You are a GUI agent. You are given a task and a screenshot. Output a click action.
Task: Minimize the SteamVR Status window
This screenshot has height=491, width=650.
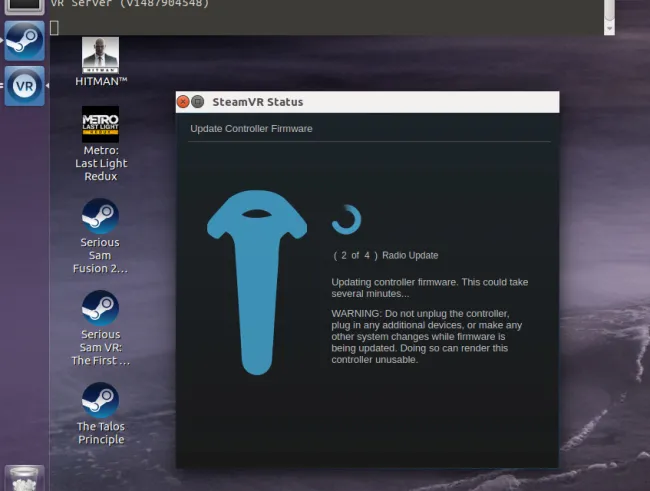198,102
